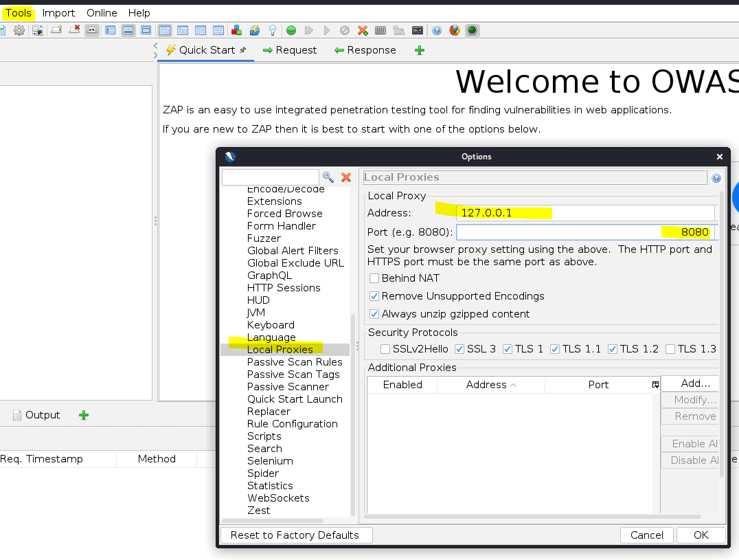Switch to the Request tab
Viewport: 739px width, 560px height.
(x=290, y=50)
